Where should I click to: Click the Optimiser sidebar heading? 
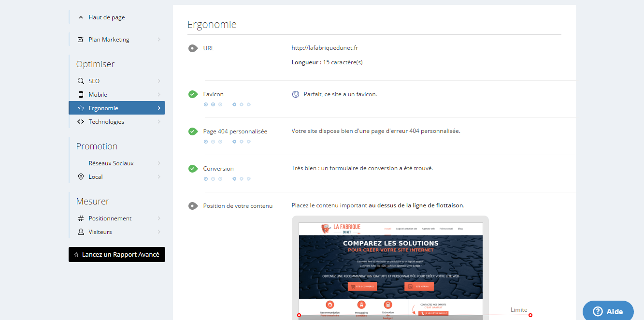(95, 64)
